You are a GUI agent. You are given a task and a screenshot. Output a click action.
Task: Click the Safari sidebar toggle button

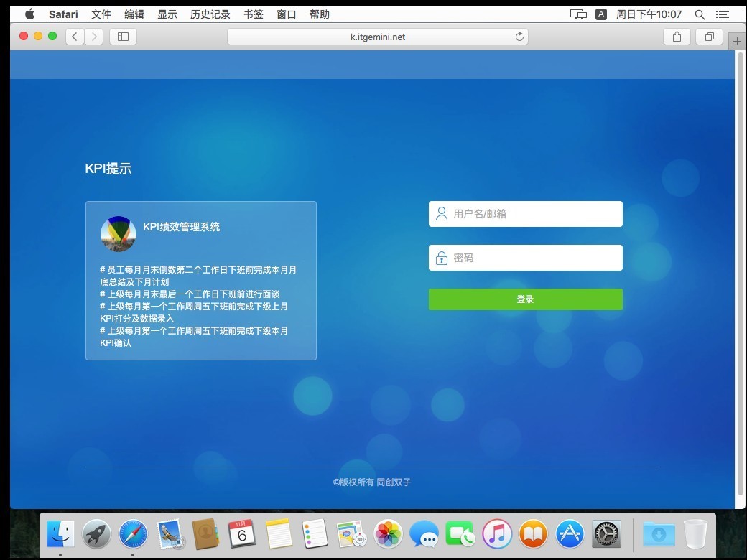pos(123,37)
